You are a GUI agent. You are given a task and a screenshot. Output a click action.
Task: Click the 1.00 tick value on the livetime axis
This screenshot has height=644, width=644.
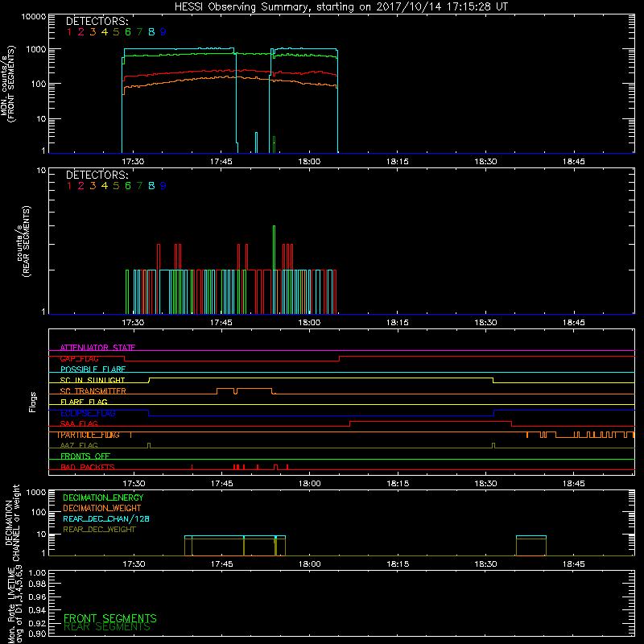(38, 572)
